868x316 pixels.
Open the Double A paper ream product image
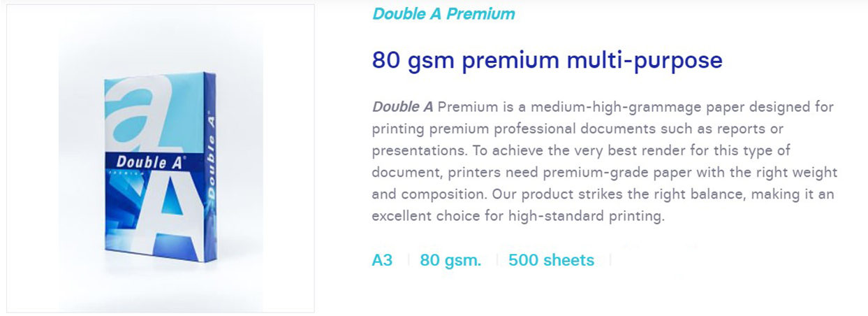coord(161,166)
